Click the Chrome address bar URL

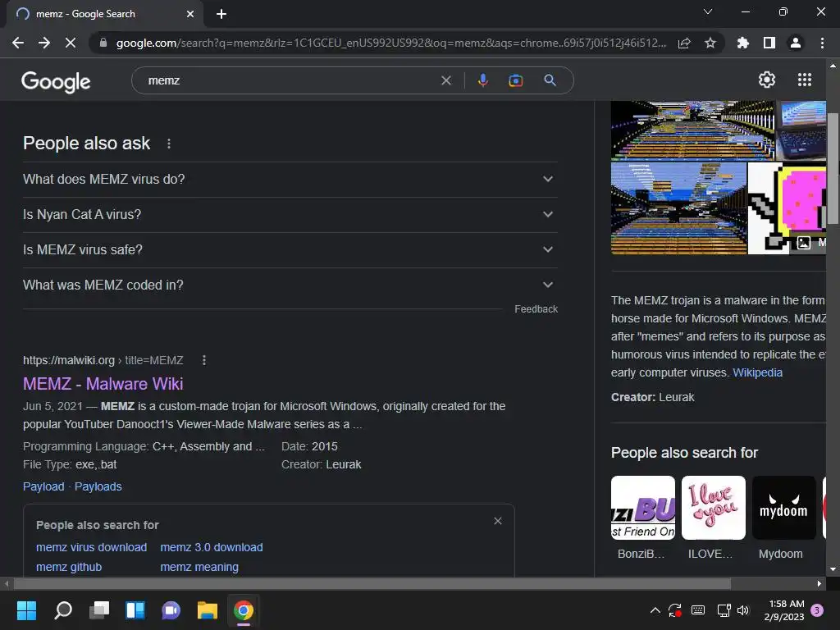click(391, 43)
